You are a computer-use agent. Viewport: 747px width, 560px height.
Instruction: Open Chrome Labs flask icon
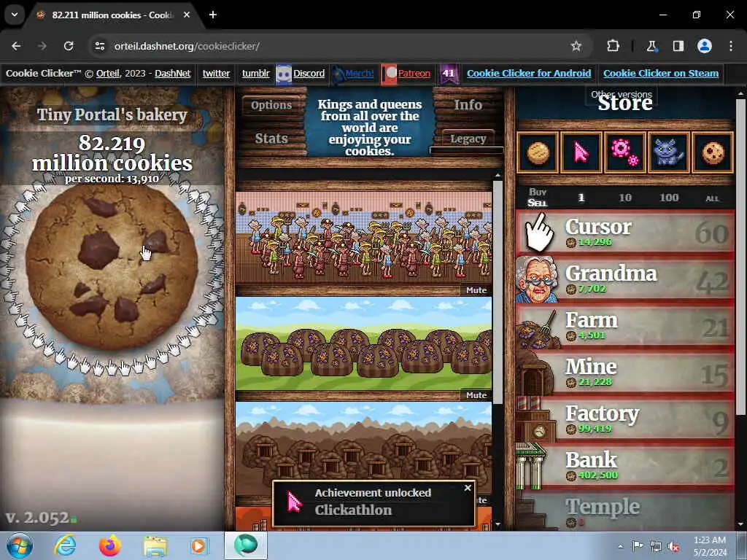[651, 46]
